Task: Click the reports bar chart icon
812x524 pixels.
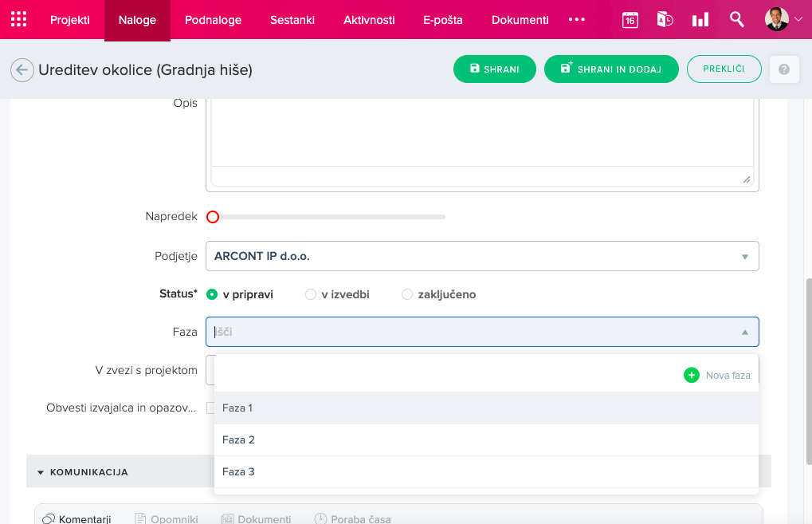Action: point(700,20)
